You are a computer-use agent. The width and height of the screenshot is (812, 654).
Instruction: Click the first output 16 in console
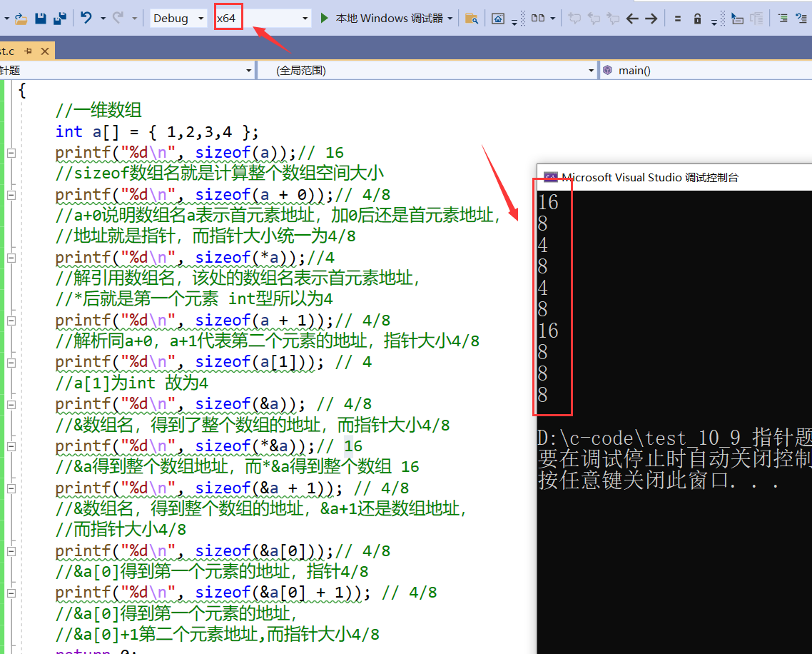pyautogui.click(x=548, y=202)
